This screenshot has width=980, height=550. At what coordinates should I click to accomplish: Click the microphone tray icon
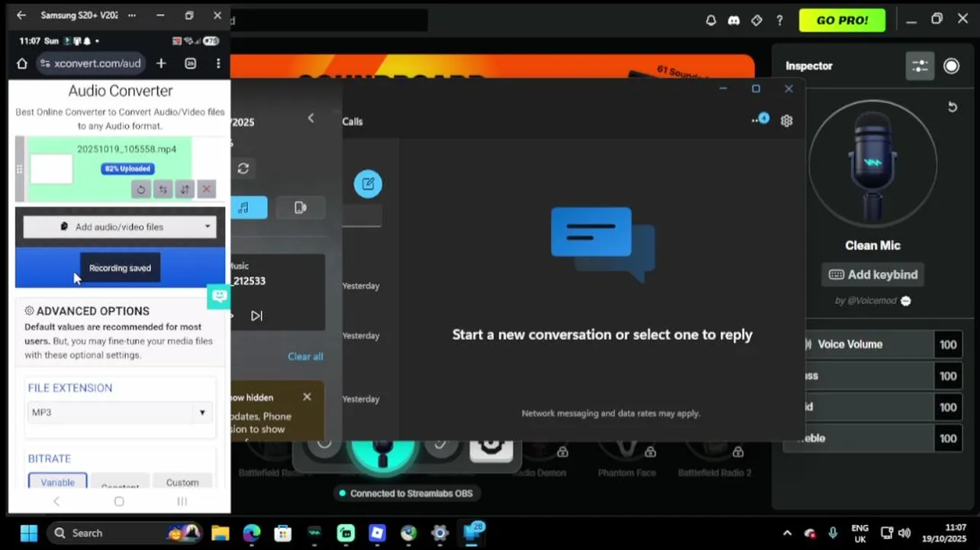[x=833, y=533]
